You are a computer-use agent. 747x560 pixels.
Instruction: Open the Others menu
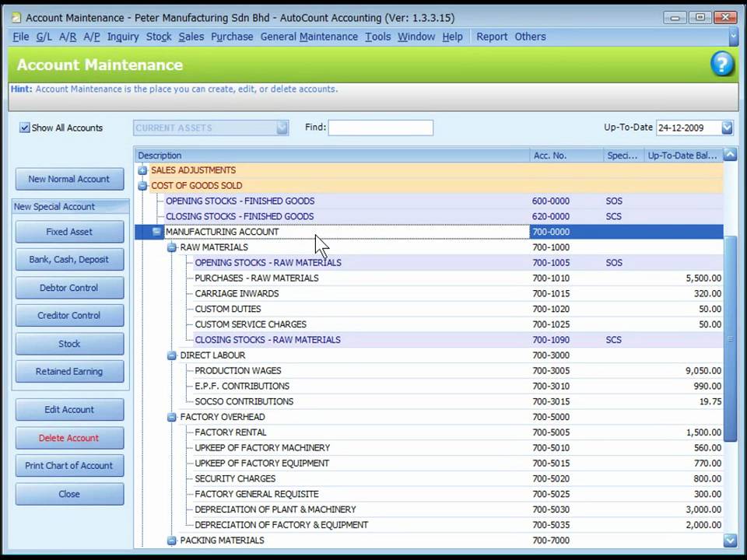tap(530, 37)
